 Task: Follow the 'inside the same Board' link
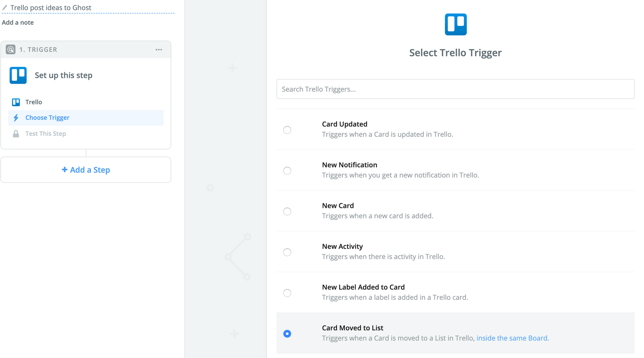512,338
